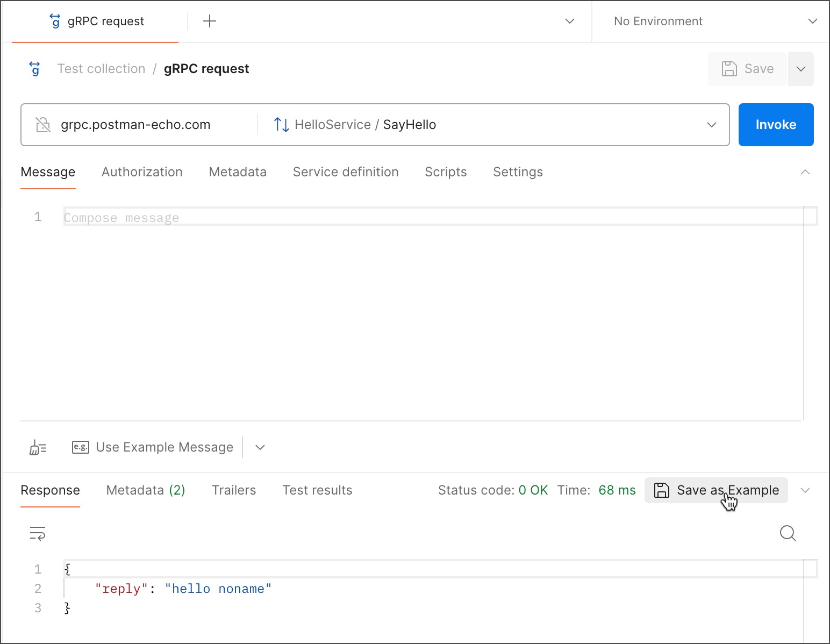Open the Service definition tab

pyautogui.click(x=345, y=172)
